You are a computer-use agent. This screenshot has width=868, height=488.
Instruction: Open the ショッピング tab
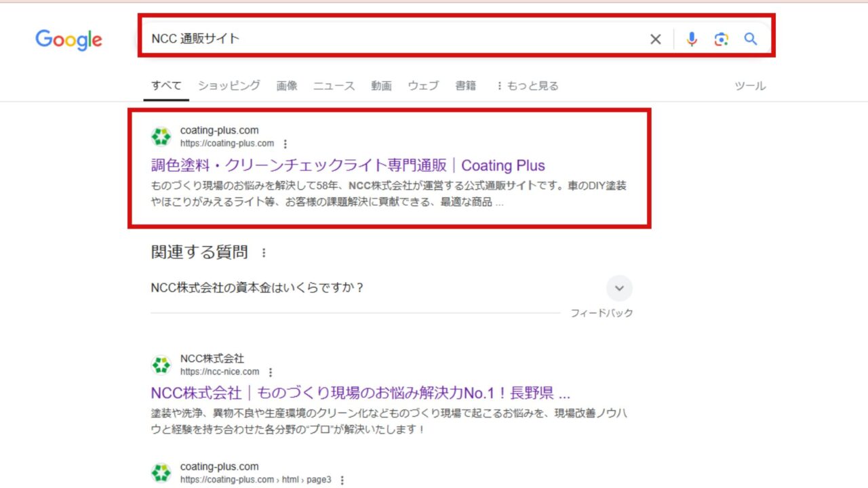pyautogui.click(x=229, y=85)
